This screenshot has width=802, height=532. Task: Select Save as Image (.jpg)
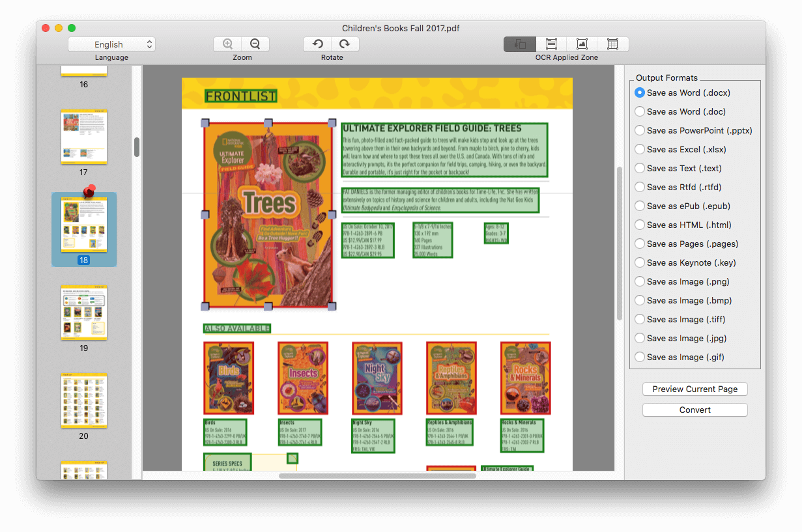[x=681, y=338]
